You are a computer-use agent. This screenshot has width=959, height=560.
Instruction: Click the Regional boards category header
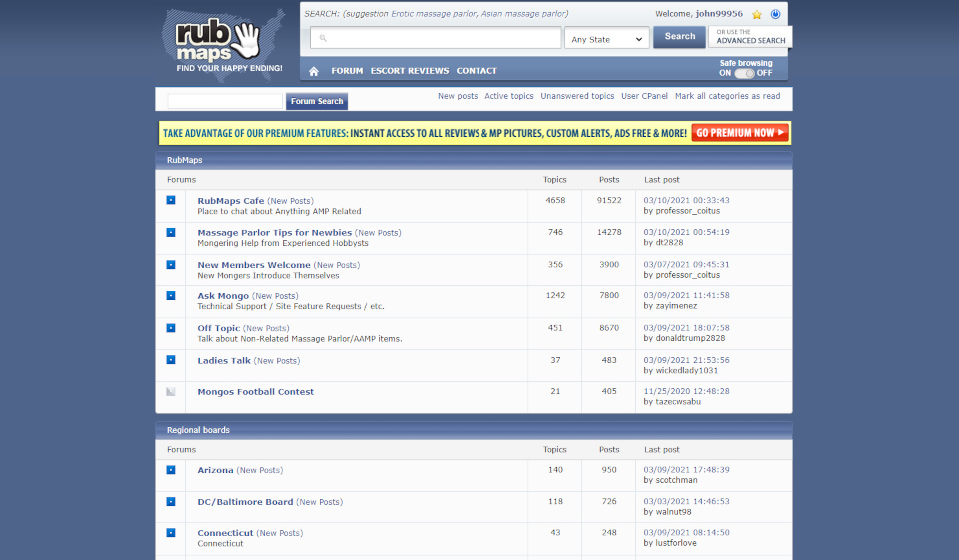[x=198, y=430]
